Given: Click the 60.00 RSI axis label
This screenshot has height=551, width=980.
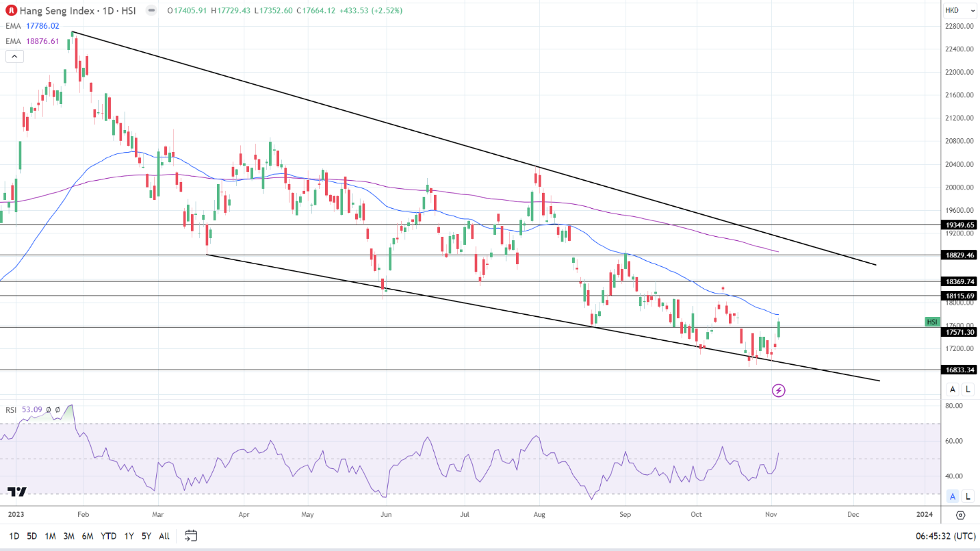Looking at the screenshot, I should point(953,441).
